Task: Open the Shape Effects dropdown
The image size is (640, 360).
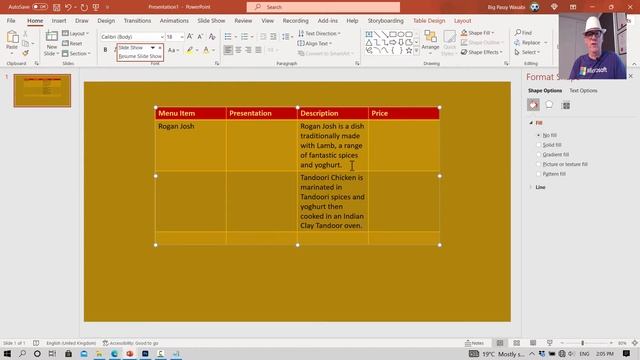Action: coord(482,52)
